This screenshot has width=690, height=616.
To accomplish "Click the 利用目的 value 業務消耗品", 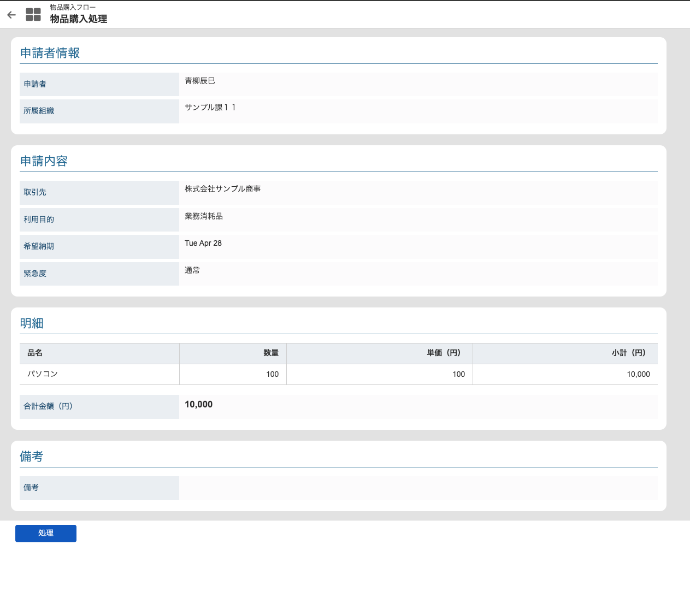I will tap(204, 216).
